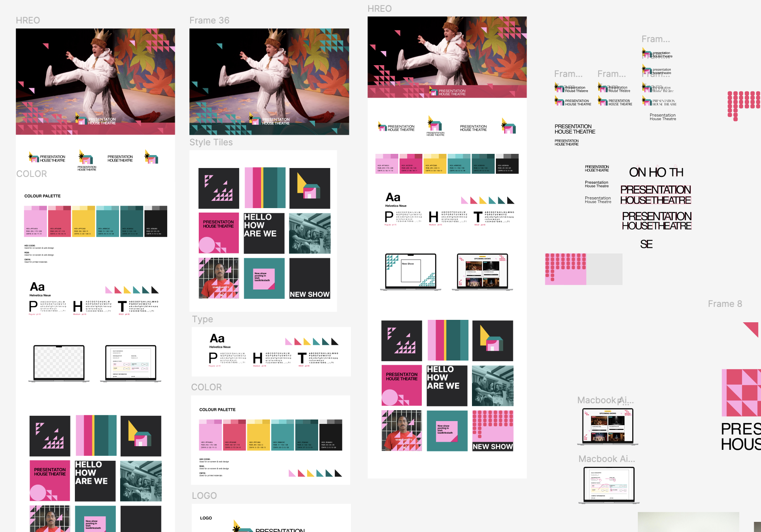This screenshot has height=532, width=761.
Task: Click the Aa Helvetica Neue sample in the Type frame
Action: click(x=218, y=340)
